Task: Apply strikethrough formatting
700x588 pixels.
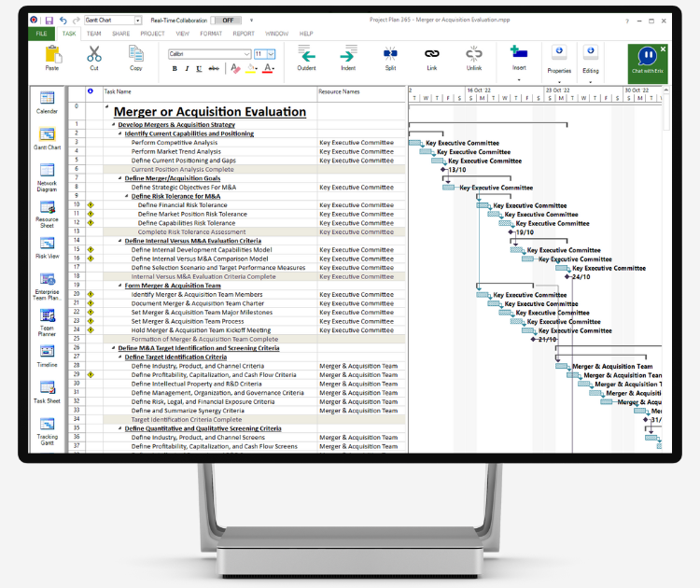Action: (x=214, y=69)
